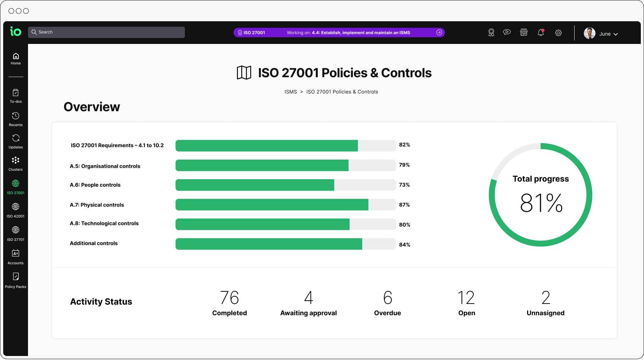The height and width of the screenshot is (362, 644).
Task: Open ISO 27001 Policies & Controls breadcrumb link
Action: [342, 91]
